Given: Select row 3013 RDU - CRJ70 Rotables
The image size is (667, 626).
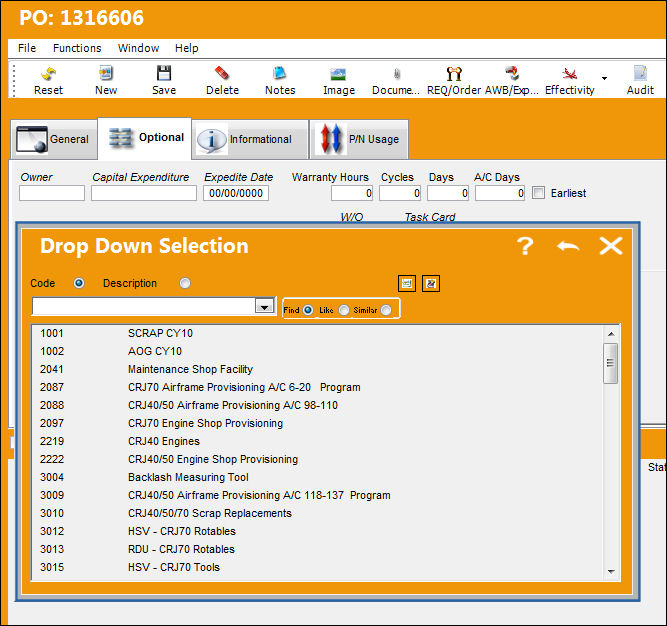Looking at the screenshot, I should (317, 549).
